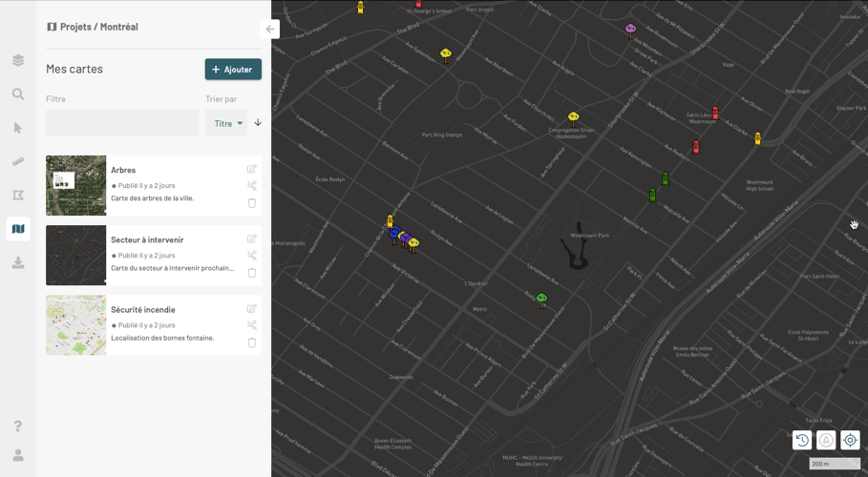Screen dimensions: 868x477
Task: Click in the Filtre text field
Action: [x=122, y=123]
